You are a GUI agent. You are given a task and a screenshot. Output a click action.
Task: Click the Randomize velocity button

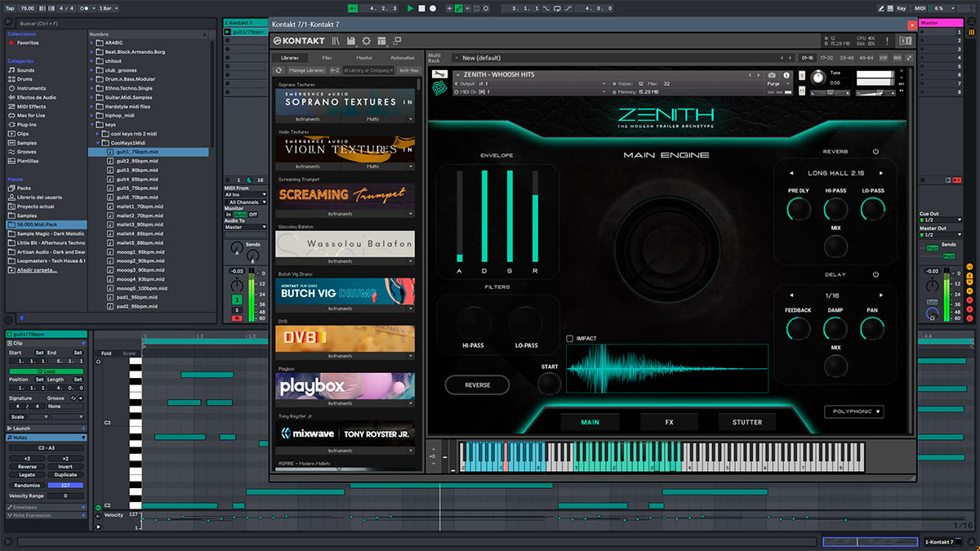pos(26,485)
